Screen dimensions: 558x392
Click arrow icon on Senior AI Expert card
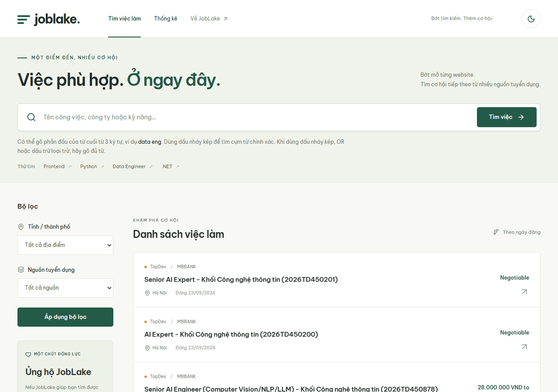click(x=524, y=292)
